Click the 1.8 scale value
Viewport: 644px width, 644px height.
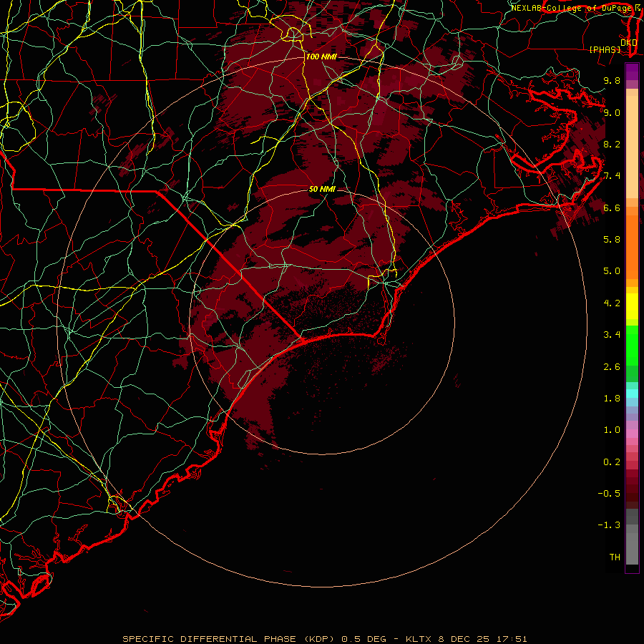(612, 399)
